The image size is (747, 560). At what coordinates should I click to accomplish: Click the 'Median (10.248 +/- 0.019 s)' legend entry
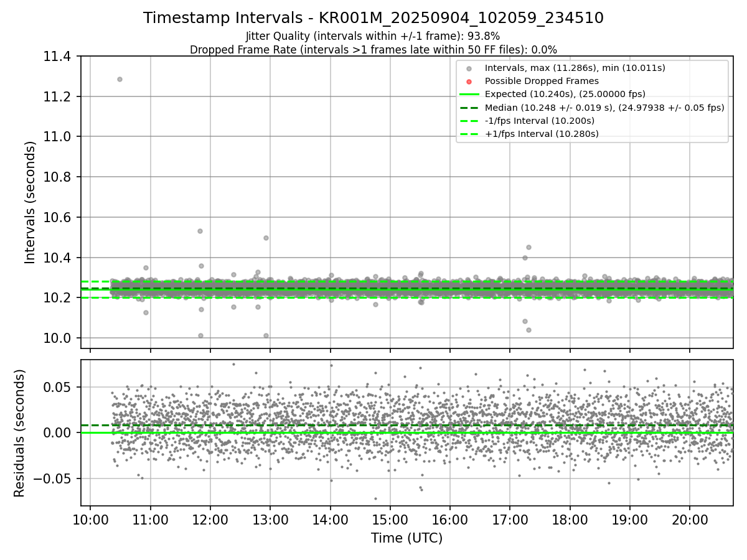(604, 107)
